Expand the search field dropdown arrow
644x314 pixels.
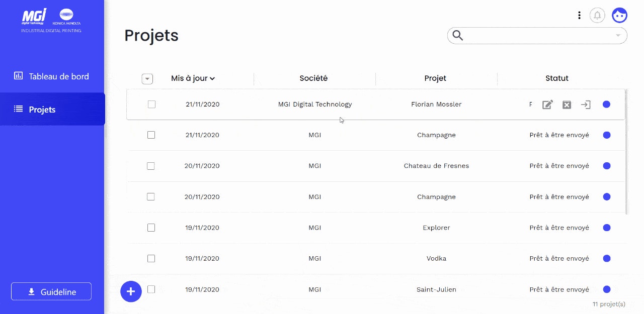click(618, 36)
